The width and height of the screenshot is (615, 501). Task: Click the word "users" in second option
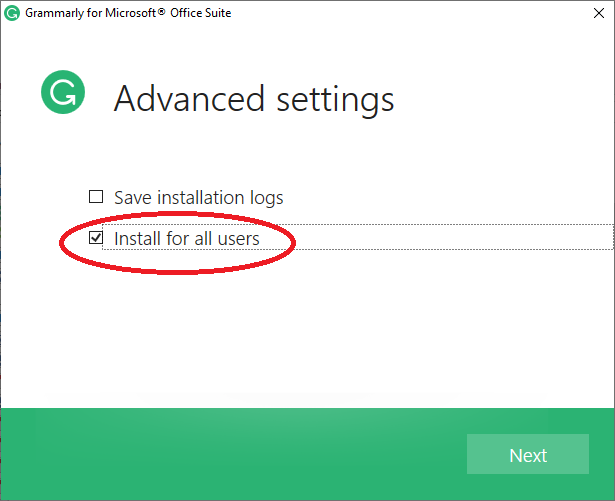pyautogui.click(x=238, y=238)
